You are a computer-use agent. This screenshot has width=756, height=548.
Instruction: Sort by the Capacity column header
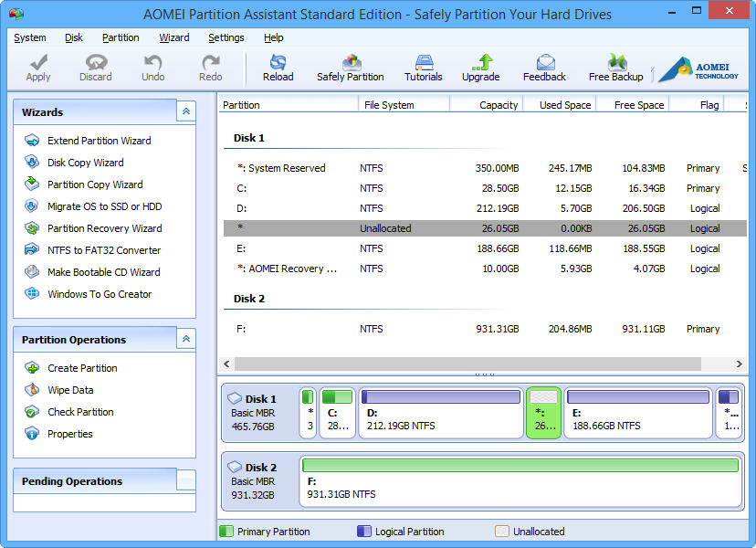pos(499,105)
